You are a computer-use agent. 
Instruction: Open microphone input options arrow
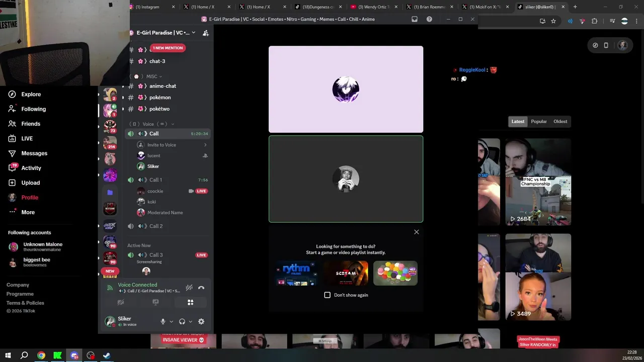click(171, 321)
